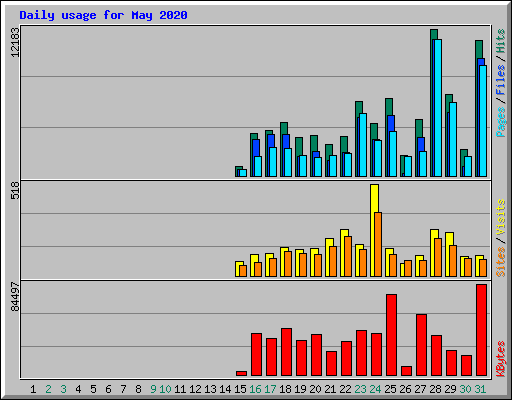The height and width of the screenshot is (400, 512).
Task: Click day 8 on the date axis
Action: [138, 389]
